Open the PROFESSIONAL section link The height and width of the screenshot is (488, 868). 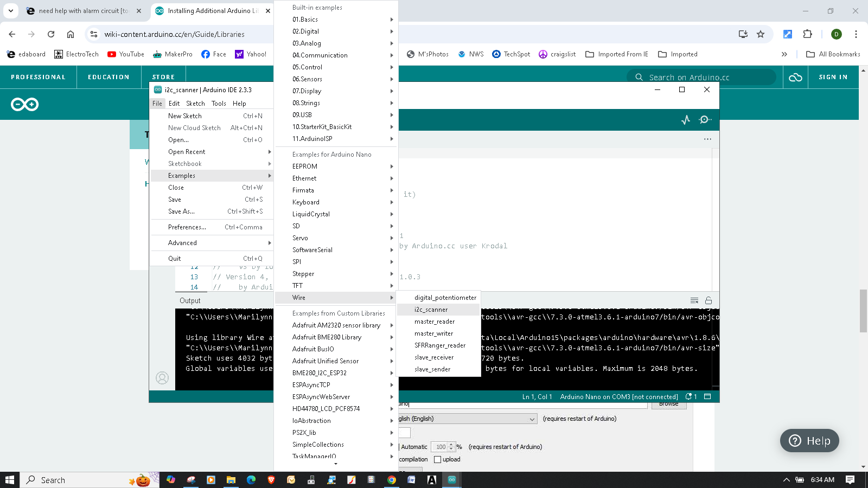38,78
